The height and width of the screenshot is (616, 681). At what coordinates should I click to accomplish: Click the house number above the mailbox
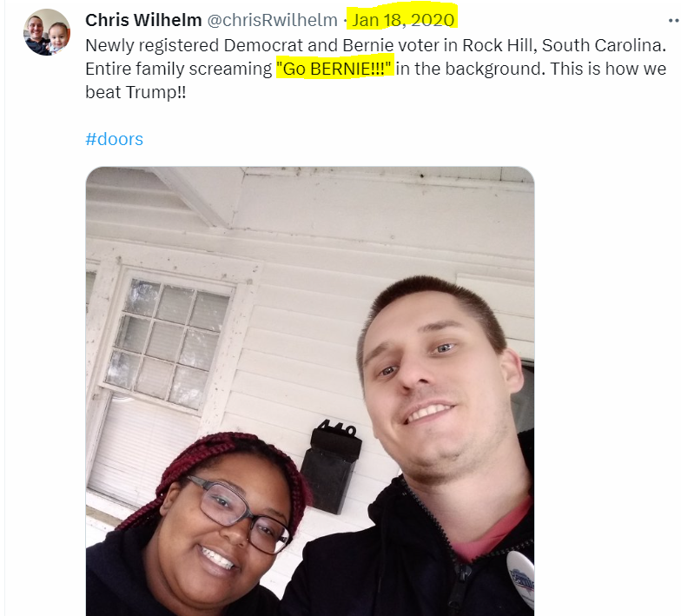coord(337,427)
